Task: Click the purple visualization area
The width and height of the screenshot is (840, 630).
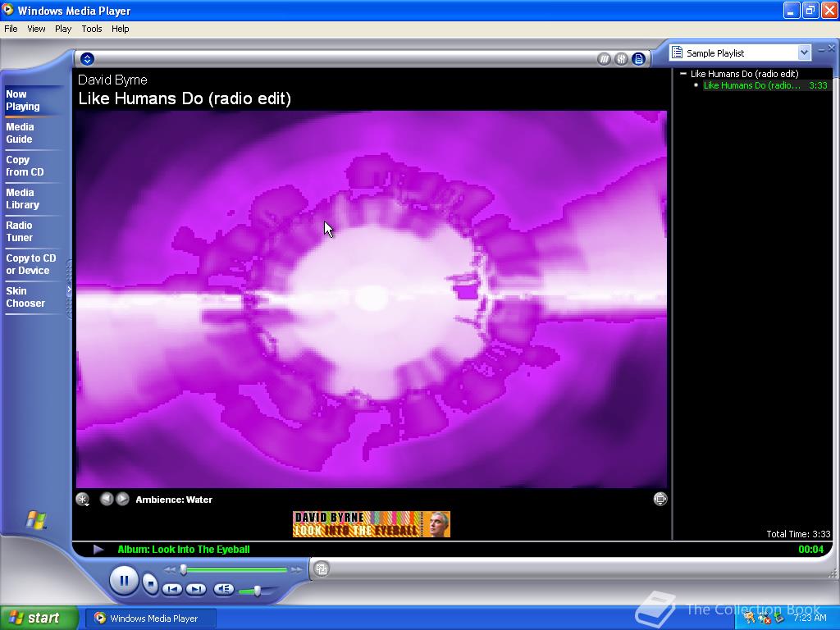Action: pos(372,299)
